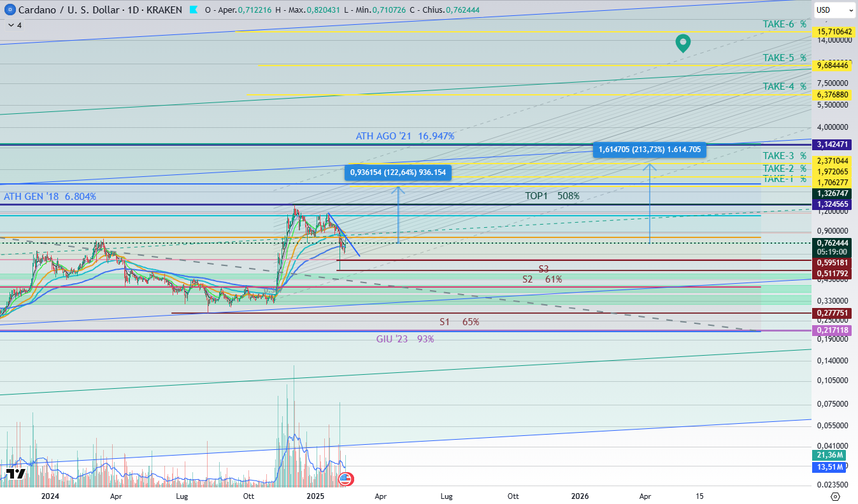Viewport: 858px width, 504px height.
Task: Open chart settings gear on time axis
Action: pyautogui.click(x=836, y=496)
